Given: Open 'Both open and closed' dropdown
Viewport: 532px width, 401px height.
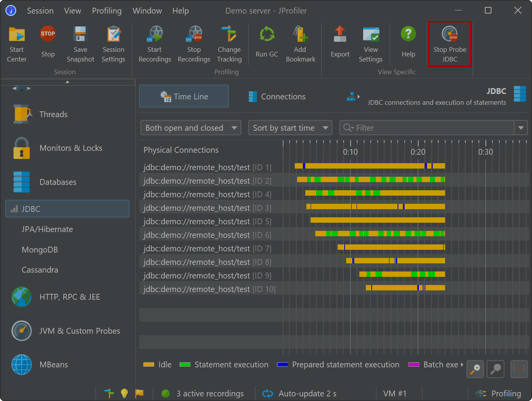Looking at the screenshot, I should point(191,128).
